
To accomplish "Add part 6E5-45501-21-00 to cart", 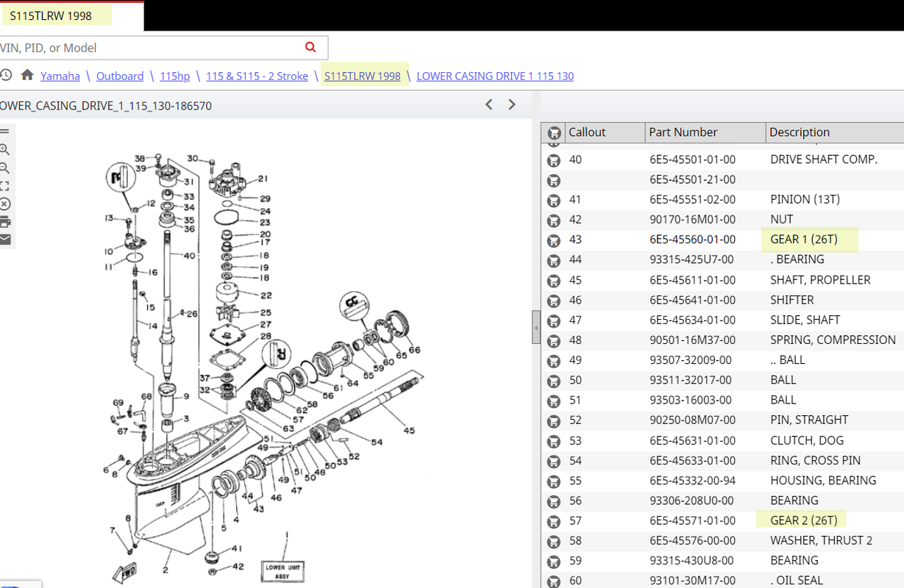I will coord(553,179).
